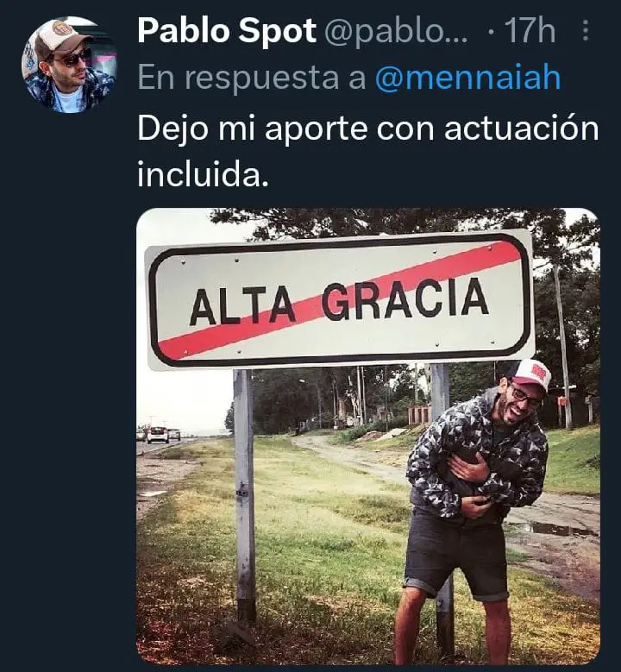
Task: Click the tweet text "Dejo mi aporte"
Action: (253, 129)
